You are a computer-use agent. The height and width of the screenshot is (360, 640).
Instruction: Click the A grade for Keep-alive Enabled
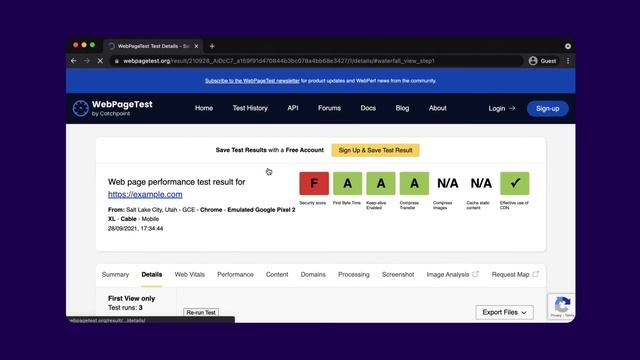pos(381,183)
